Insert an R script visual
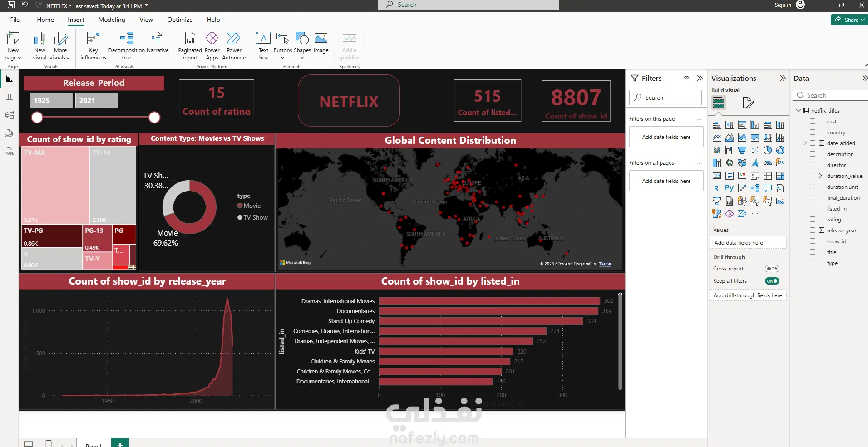 (x=717, y=188)
